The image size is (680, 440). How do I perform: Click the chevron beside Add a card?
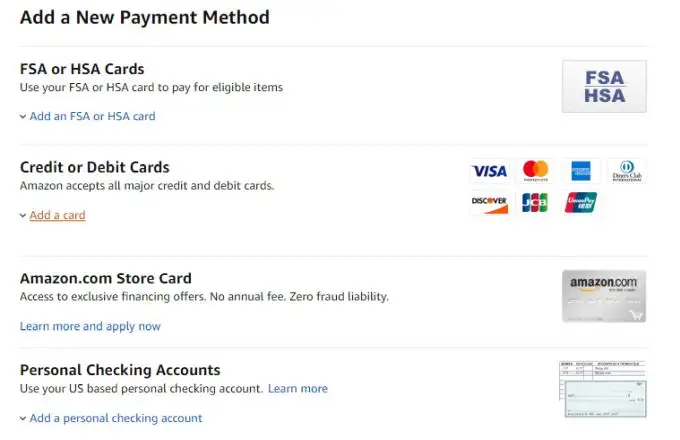coord(23,216)
